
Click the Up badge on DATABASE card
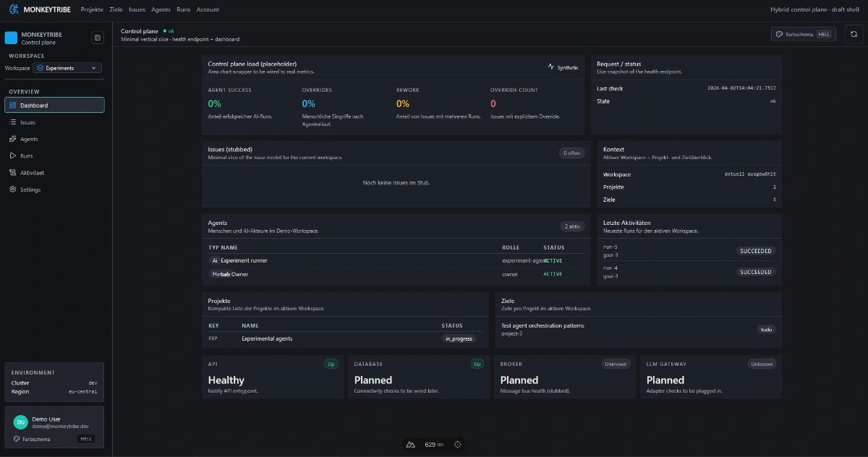[477, 364]
